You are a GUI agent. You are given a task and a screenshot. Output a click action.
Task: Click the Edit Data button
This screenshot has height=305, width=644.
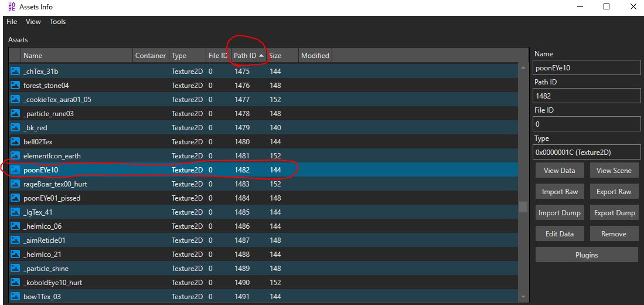(x=560, y=234)
